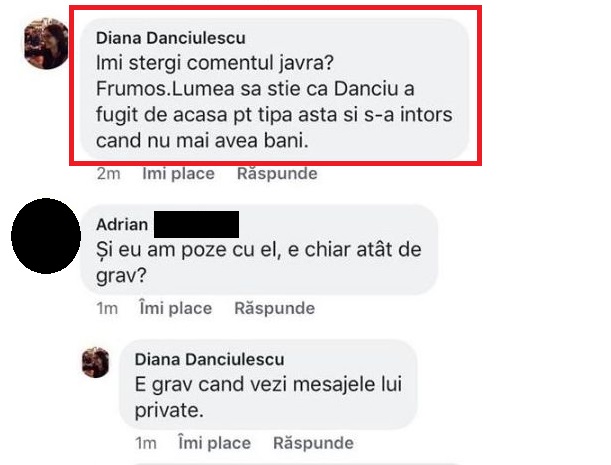Open the 2m timestamp permalink
611x465 pixels.
point(108,173)
